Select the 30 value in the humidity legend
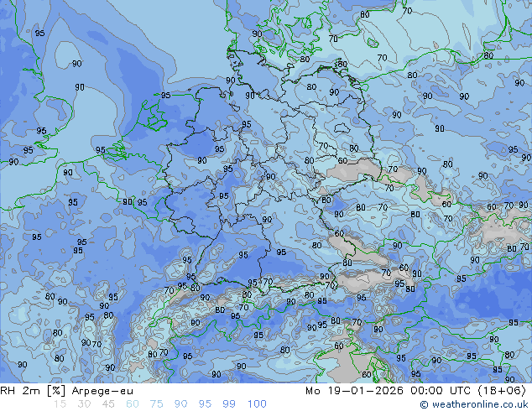 (84, 404)
